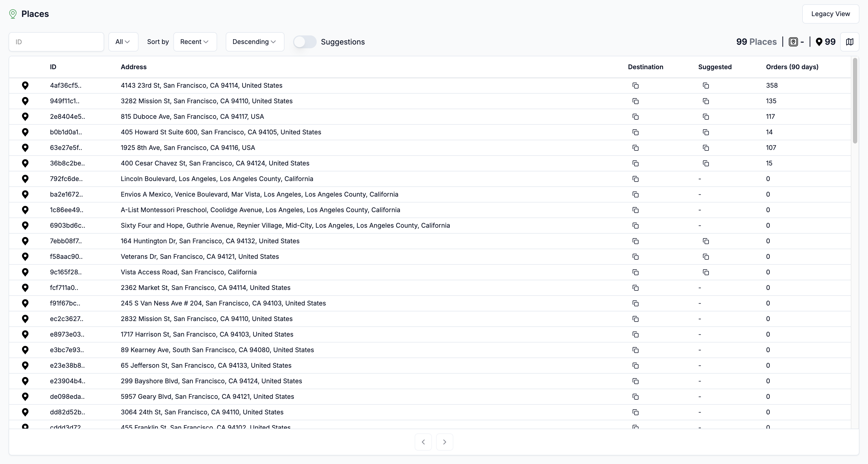The image size is (868, 464).
Task: Open the All filter dropdown
Action: point(123,42)
